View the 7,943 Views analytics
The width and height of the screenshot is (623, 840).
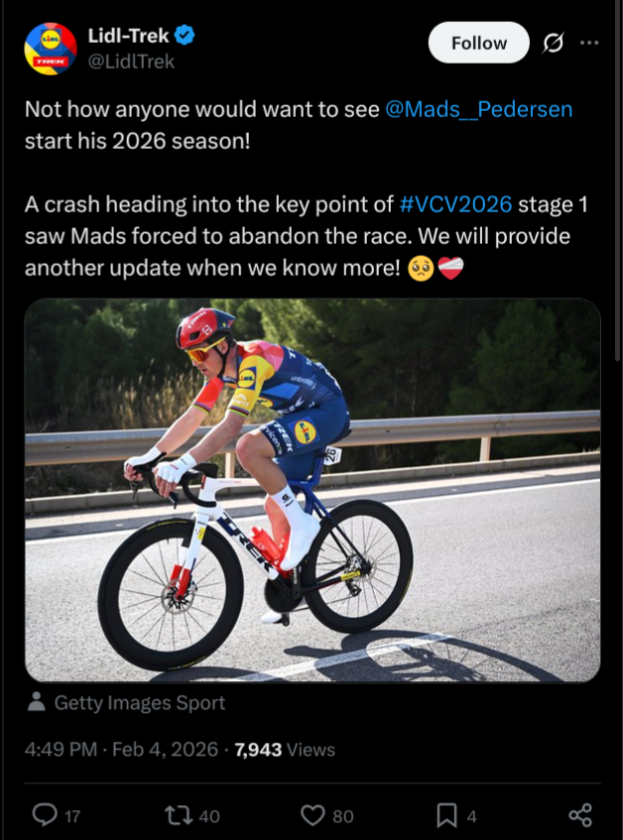pos(285,750)
